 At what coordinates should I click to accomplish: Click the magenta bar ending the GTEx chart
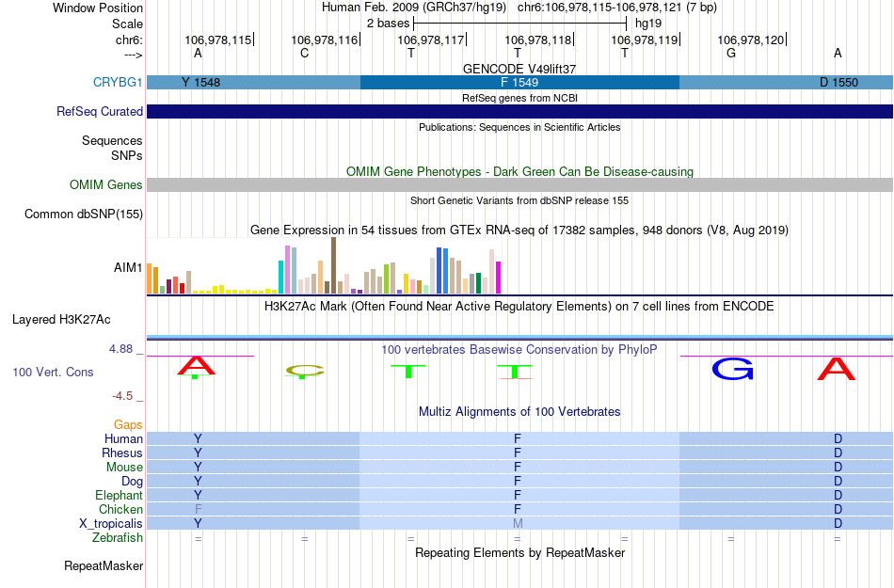(499, 278)
